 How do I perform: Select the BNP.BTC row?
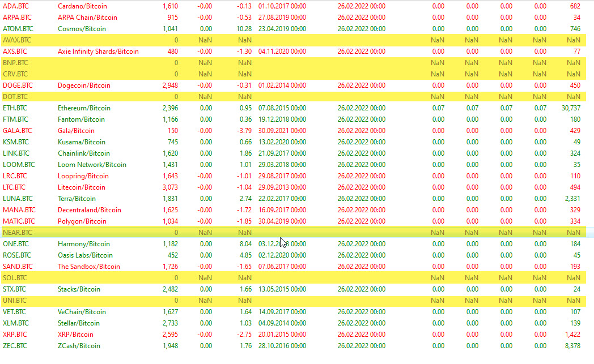pos(15,63)
